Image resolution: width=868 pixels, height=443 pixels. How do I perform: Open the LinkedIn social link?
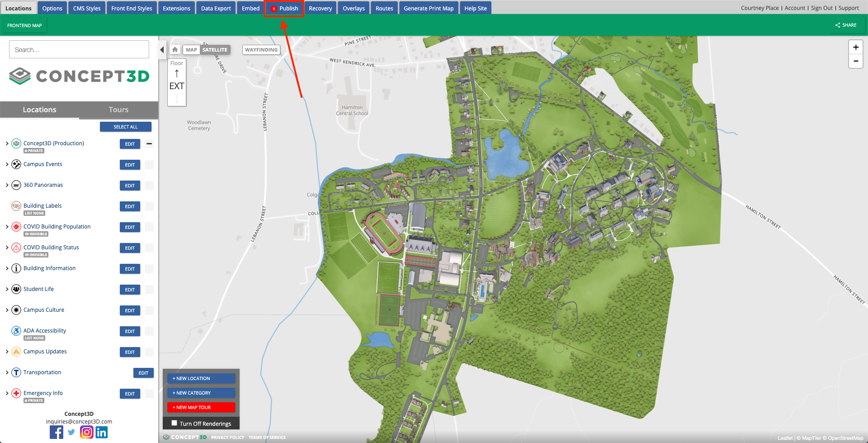point(102,432)
